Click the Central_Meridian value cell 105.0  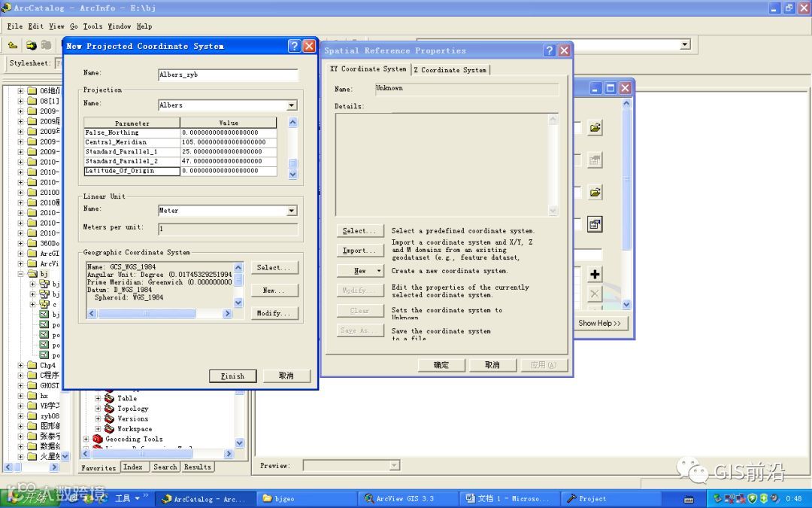coord(229,142)
